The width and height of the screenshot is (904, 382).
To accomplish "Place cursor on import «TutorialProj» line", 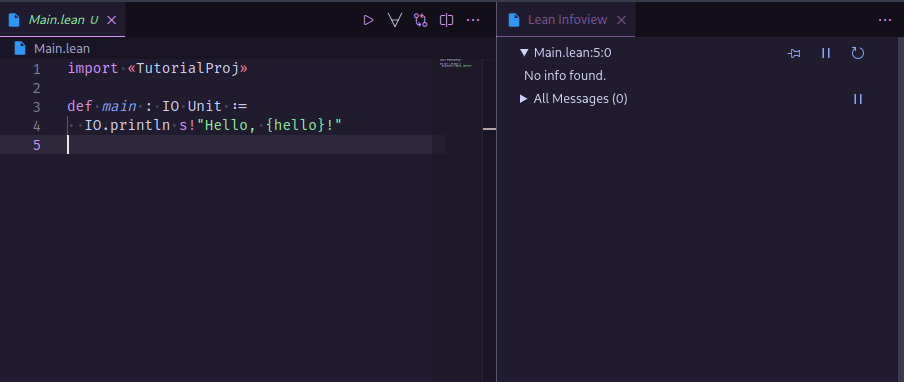I will point(157,69).
